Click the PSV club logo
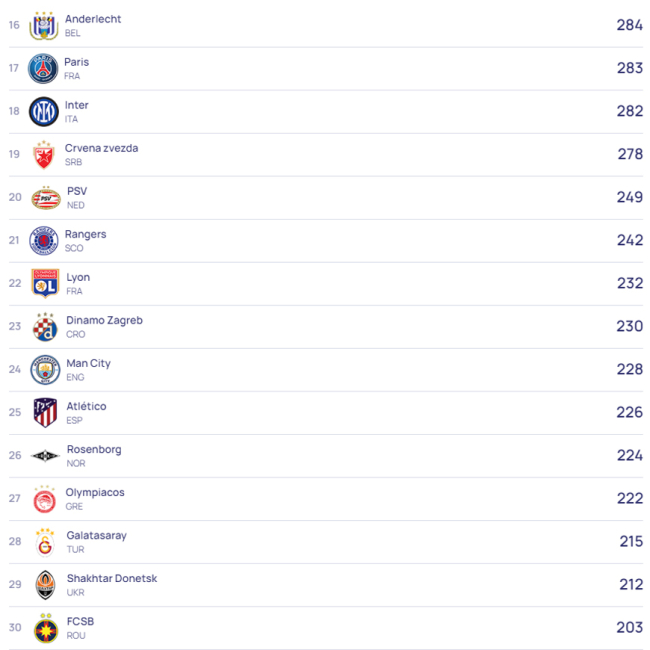 point(45,198)
